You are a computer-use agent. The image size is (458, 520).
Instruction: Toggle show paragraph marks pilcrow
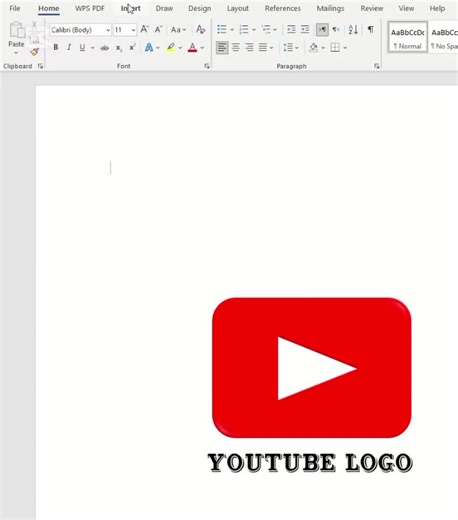(370, 30)
